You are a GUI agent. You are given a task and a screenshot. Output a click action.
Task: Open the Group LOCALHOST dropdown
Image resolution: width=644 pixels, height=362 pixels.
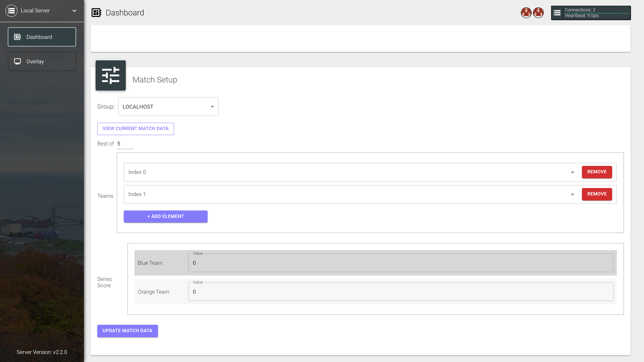click(168, 107)
